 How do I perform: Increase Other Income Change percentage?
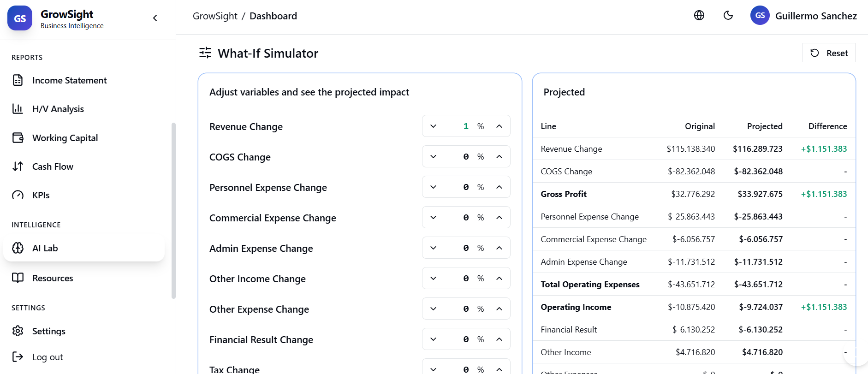[x=499, y=279]
